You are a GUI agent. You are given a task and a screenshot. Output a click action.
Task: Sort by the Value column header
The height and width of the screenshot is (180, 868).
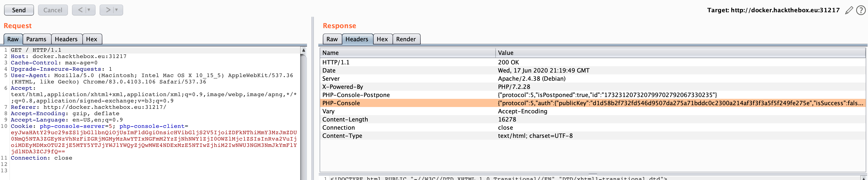[681, 53]
